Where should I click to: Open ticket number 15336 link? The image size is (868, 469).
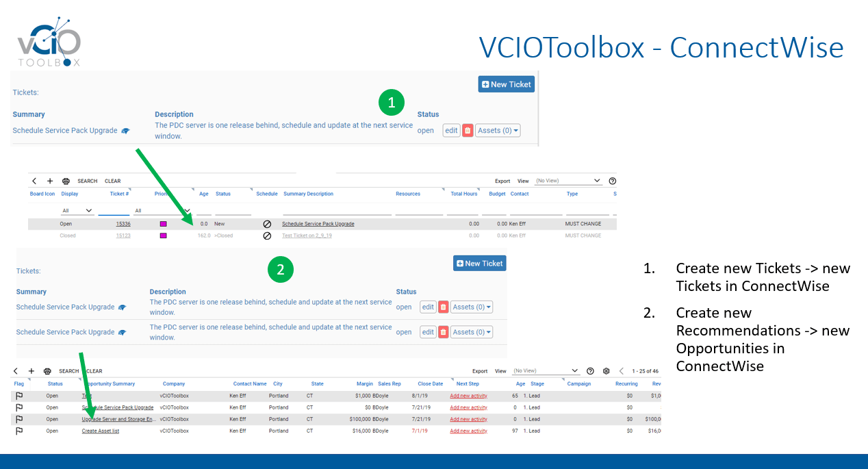click(x=123, y=224)
